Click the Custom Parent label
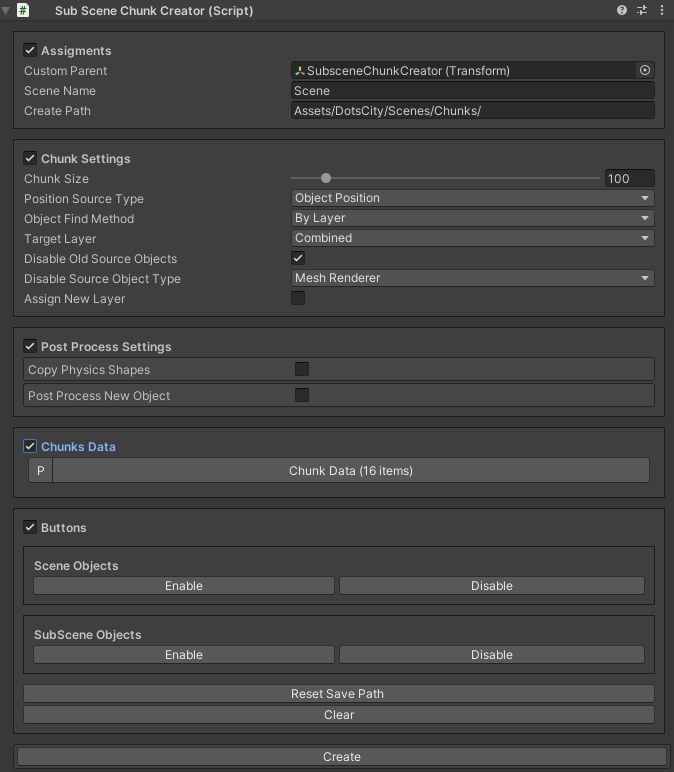Image resolution: width=674 pixels, height=772 pixels. tap(65, 71)
